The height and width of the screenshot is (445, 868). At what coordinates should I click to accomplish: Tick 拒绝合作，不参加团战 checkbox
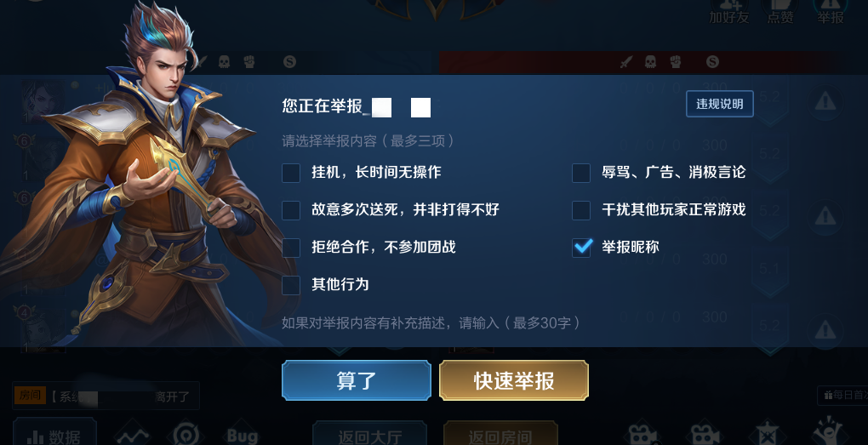coord(291,248)
